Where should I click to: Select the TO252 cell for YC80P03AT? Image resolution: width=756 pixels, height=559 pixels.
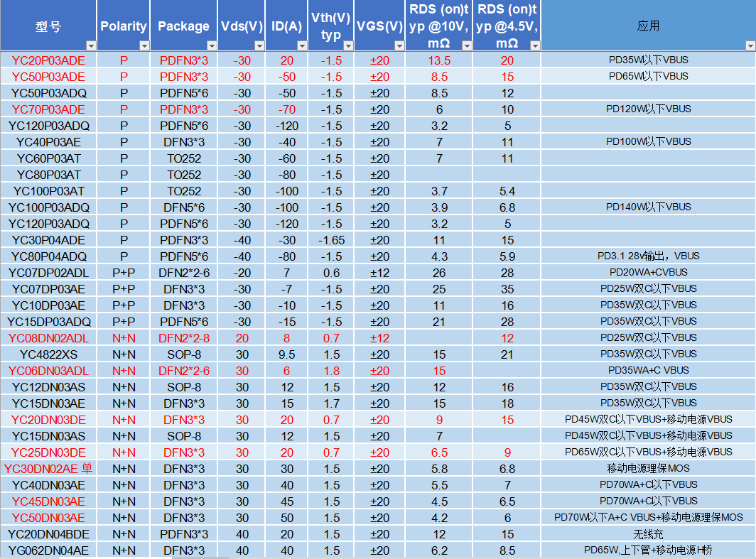click(x=183, y=175)
